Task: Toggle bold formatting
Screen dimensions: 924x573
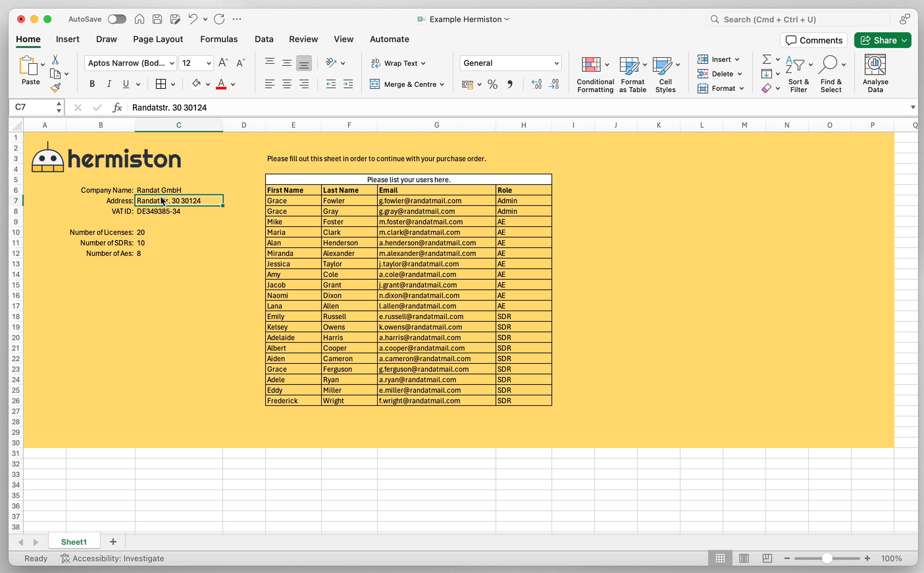Action: (92, 84)
